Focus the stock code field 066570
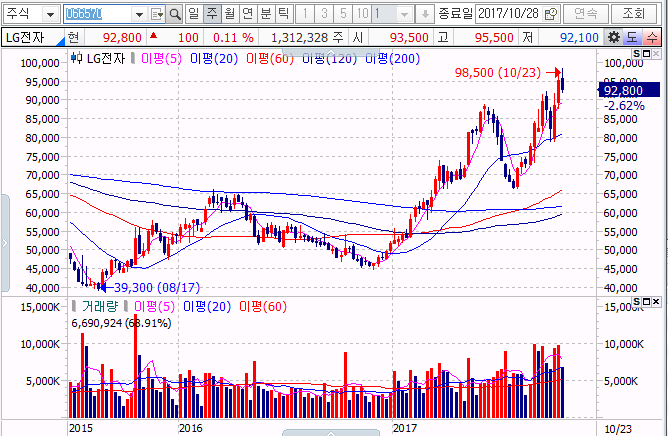The image size is (668, 436). click(x=97, y=14)
